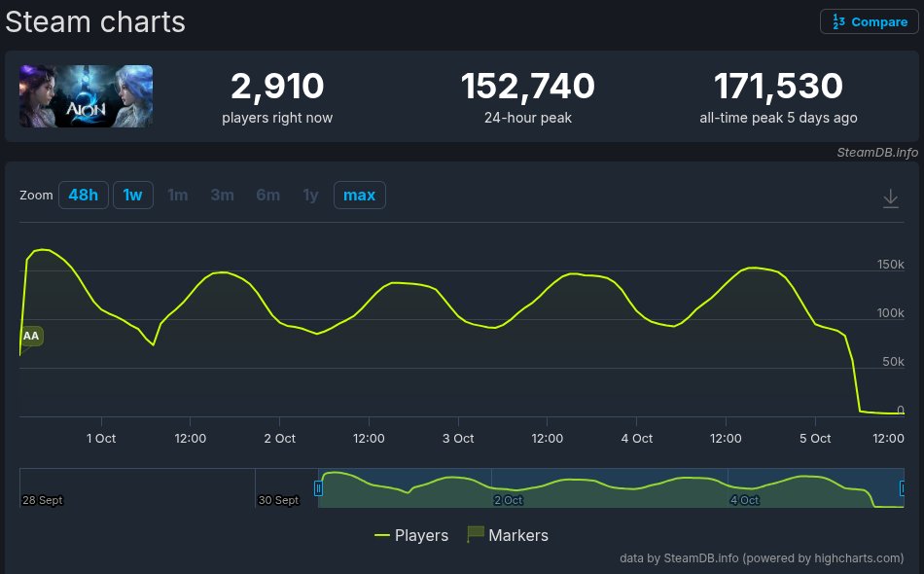Click the '152,740' 24-hour peak value
The image size is (924, 574).
(528, 86)
